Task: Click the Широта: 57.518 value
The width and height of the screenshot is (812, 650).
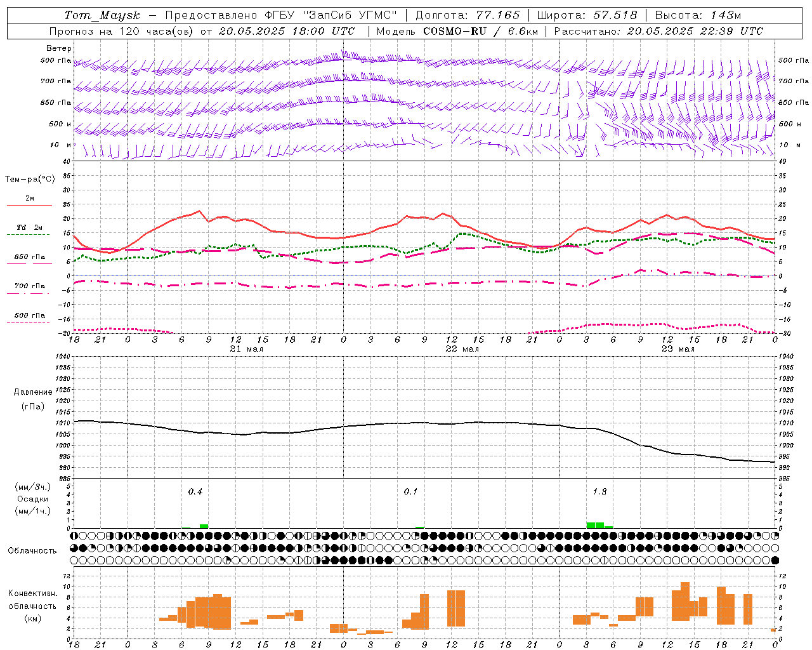Action: click(587, 15)
